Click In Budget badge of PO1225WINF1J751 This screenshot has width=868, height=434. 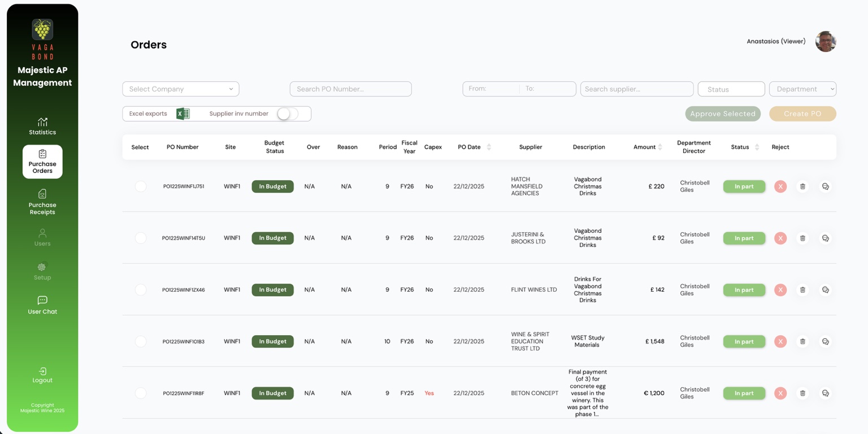click(273, 186)
